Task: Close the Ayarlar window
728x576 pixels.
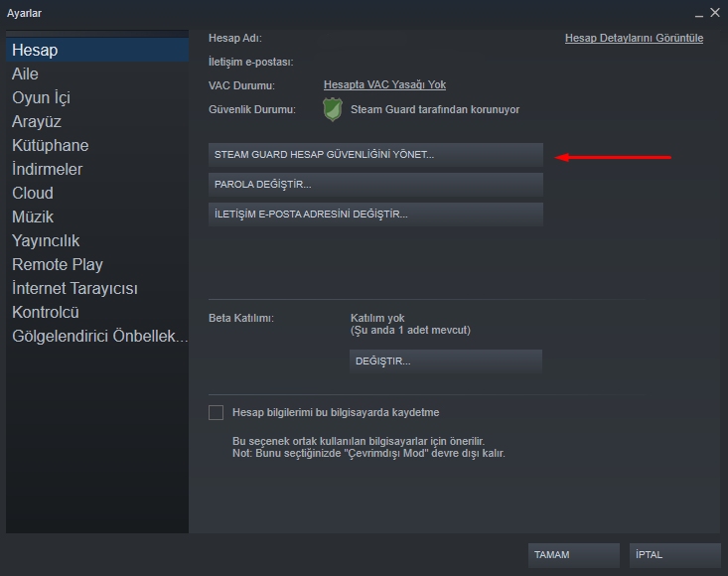Action: pos(715,13)
